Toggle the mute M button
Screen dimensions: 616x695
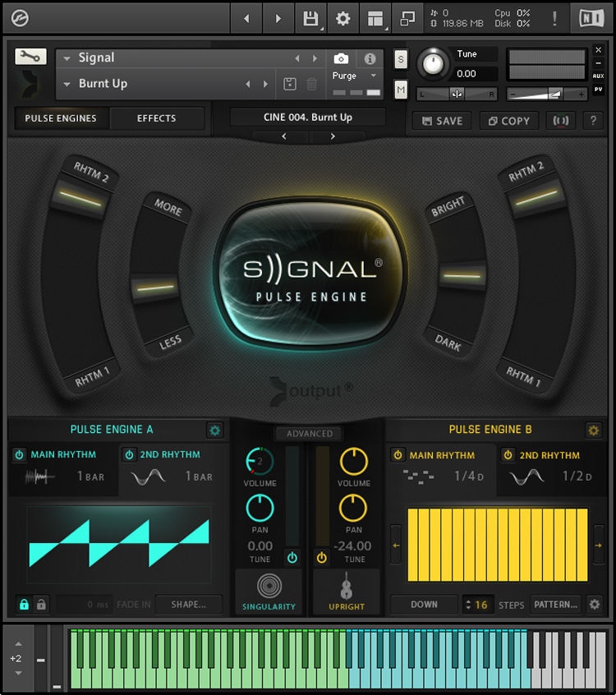click(x=401, y=90)
